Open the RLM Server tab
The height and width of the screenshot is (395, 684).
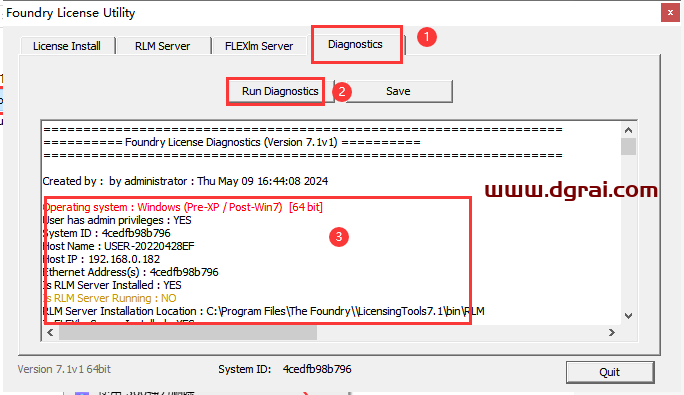[162, 46]
